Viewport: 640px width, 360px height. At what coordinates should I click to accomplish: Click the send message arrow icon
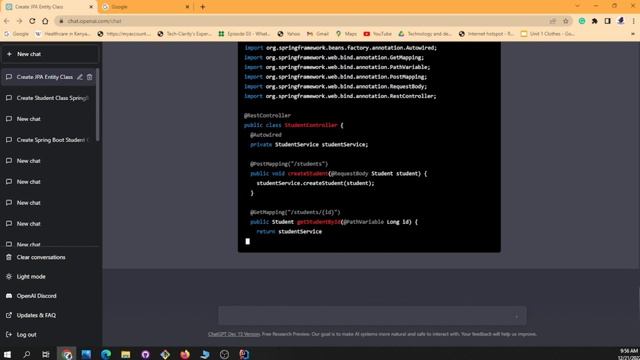[x=516, y=316]
